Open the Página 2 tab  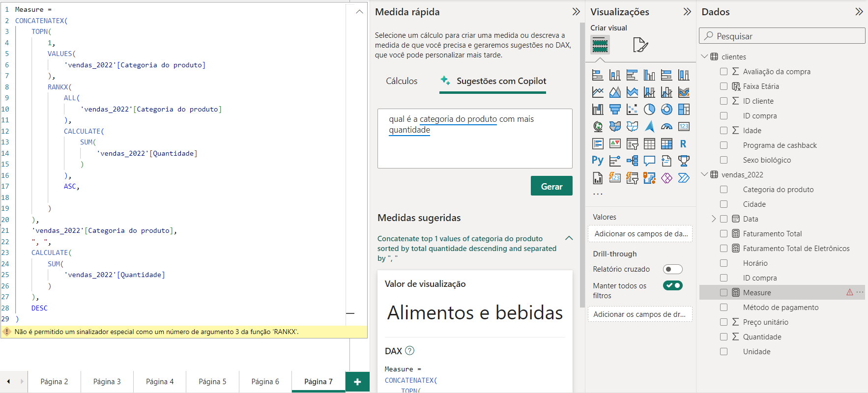point(54,382)
